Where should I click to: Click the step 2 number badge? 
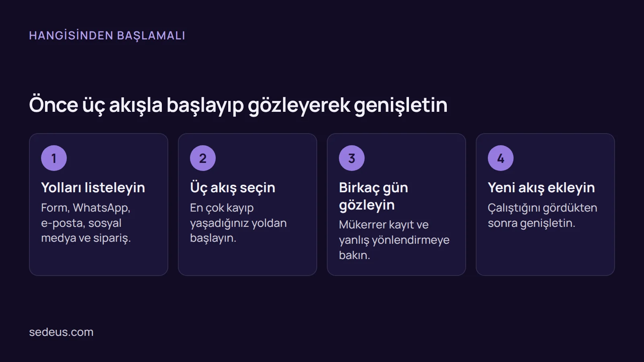coord(203,158)
